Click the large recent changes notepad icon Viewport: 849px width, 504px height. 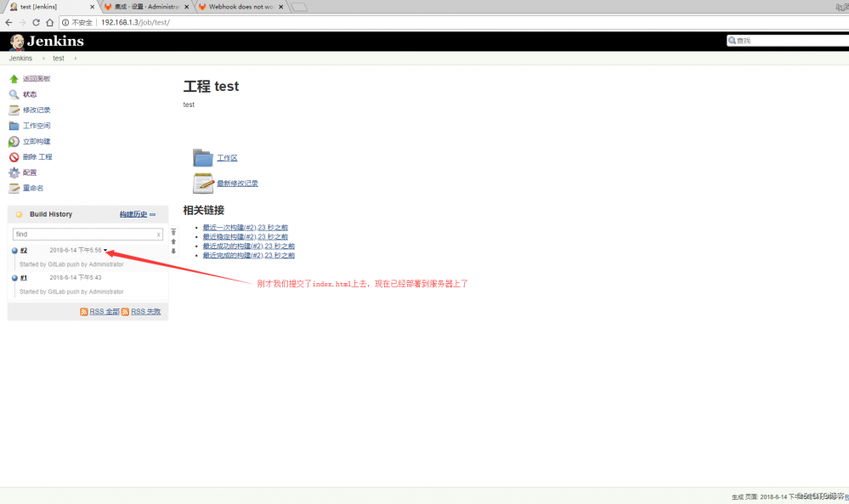click(203, 183)
